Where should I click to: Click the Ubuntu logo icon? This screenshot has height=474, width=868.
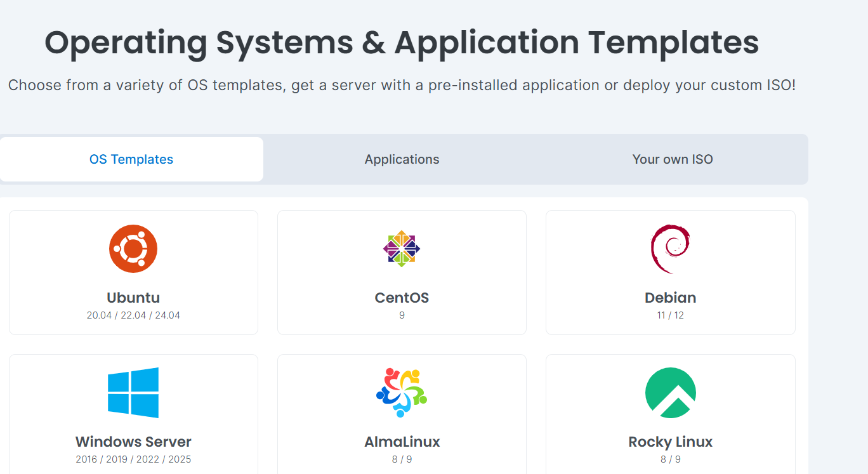click(x=133, y=249)
